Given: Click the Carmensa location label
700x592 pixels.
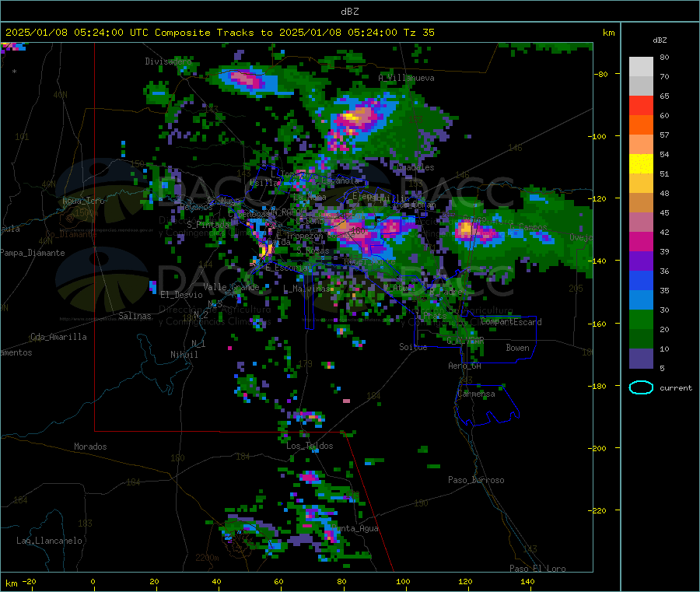Looking at the screenshot, I should point(476,394).
